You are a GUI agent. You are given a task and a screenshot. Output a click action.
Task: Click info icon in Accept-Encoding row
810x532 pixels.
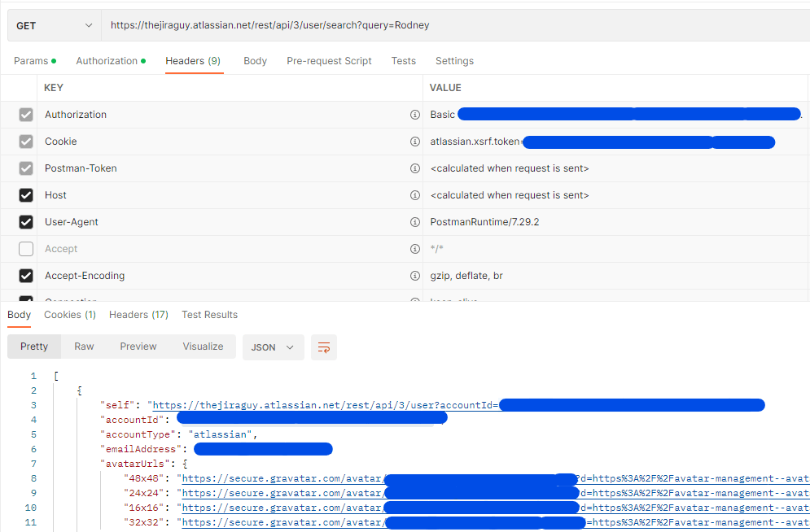[x=415, y=276]
